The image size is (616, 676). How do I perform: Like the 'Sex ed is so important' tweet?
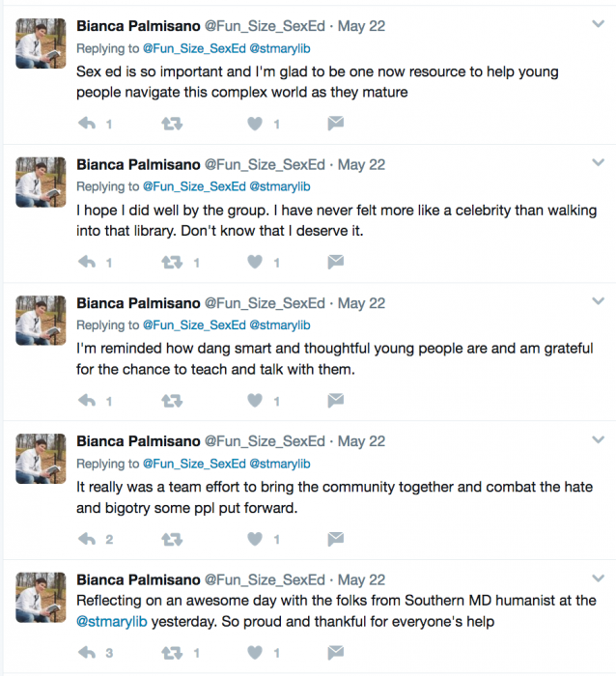[x=256, y=124]
